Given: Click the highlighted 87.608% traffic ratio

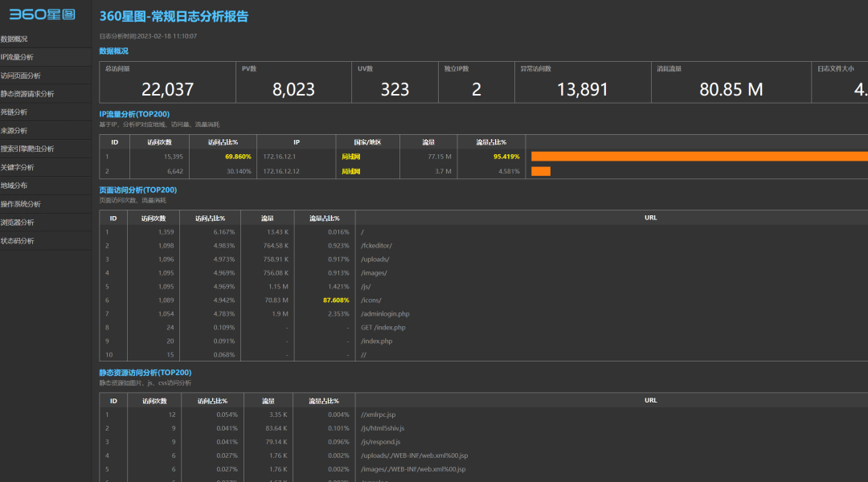Looking at the screenshot, I should [x=336, y=300].
